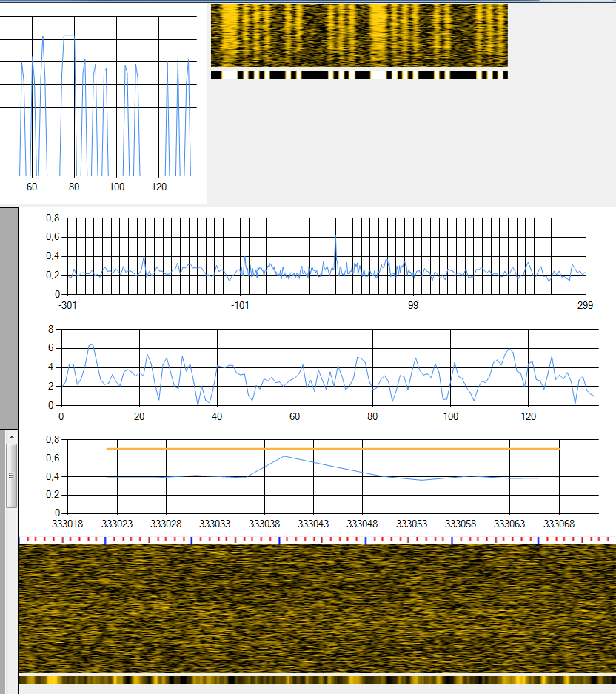Click the axis label 333048
Viewport: 616px width, 694px height.
(362, 524)
